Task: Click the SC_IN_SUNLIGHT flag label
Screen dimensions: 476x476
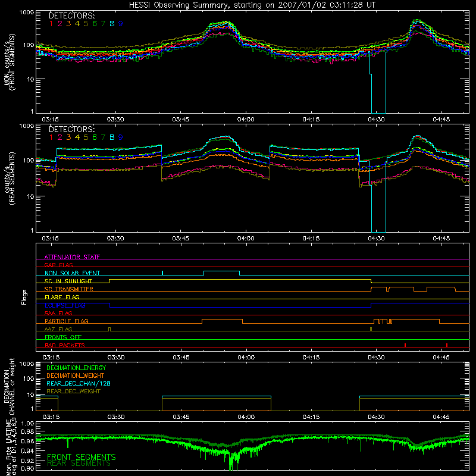Action: (68, 281)
